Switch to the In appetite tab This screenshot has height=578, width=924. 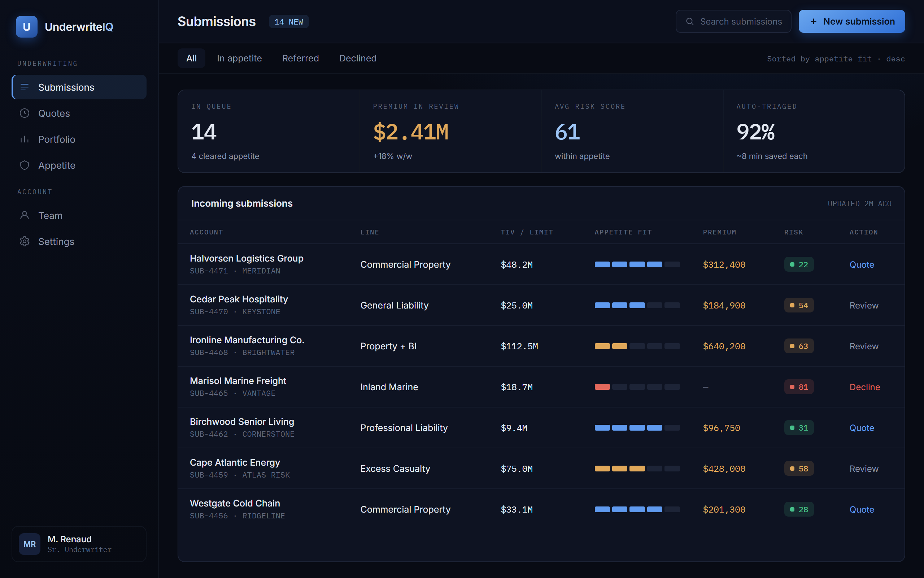click(x=239, y=58)
